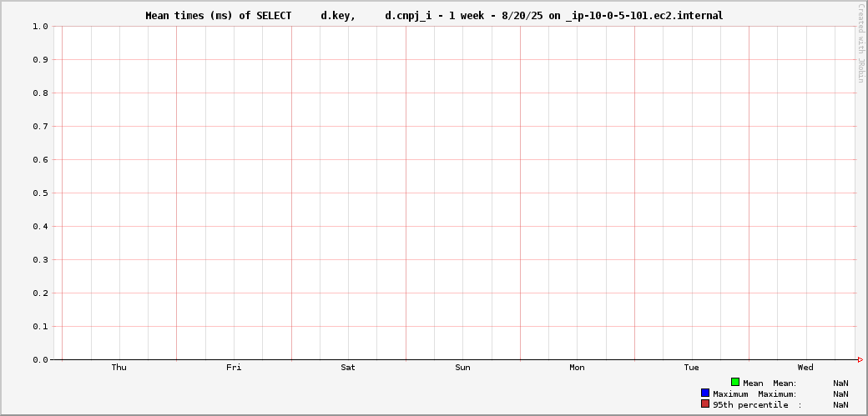868x416 pixels.
Task: Click the Sat day label
Action: coord(348,368)
